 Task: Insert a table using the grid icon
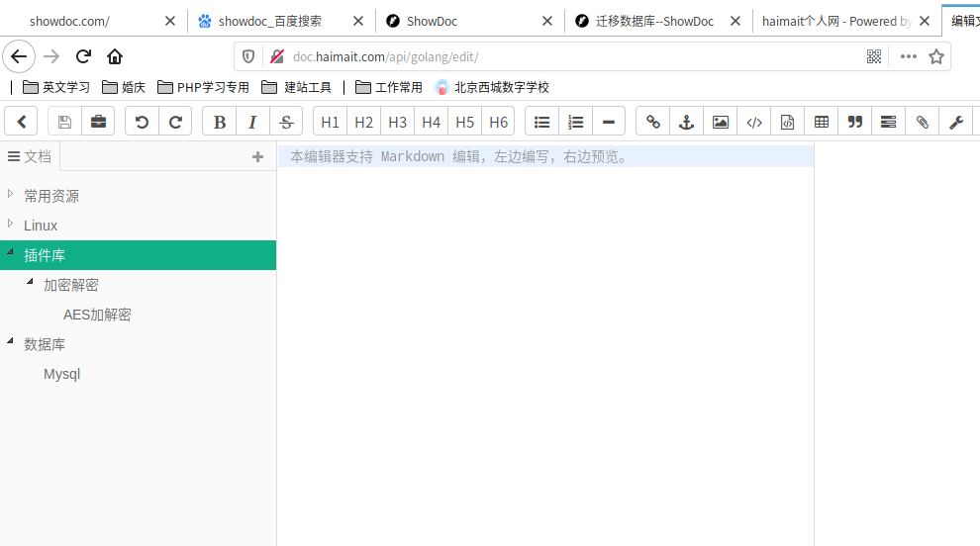(822, 122)
